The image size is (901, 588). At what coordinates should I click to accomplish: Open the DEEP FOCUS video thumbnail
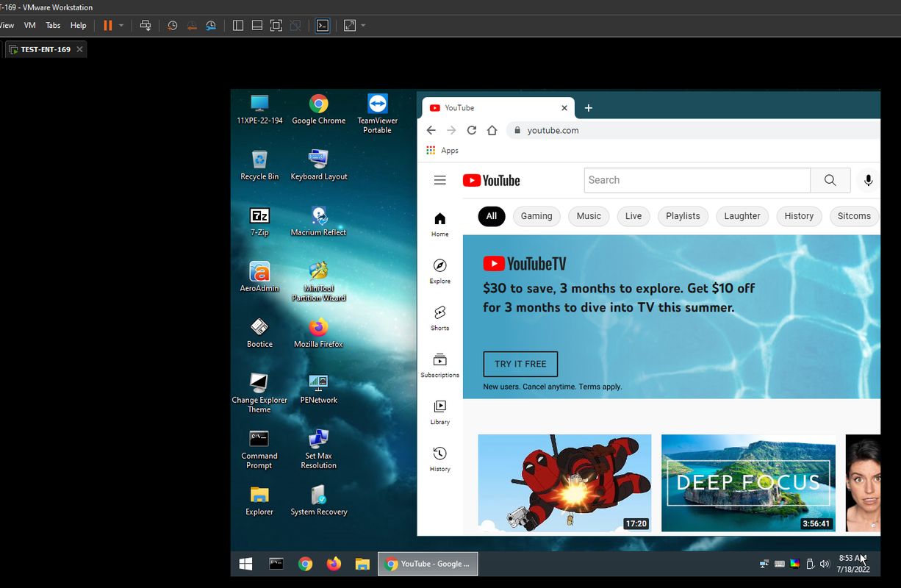pos(748,483)
